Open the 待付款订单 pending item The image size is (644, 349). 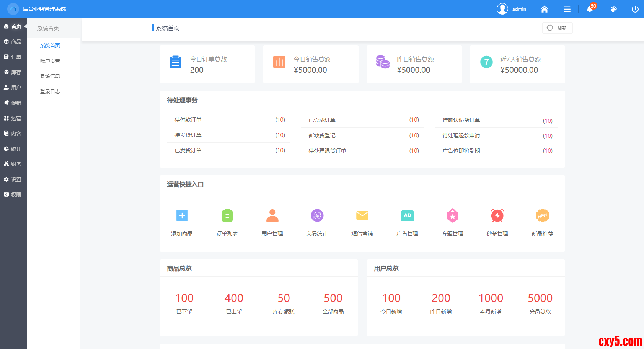click(188, 120)
